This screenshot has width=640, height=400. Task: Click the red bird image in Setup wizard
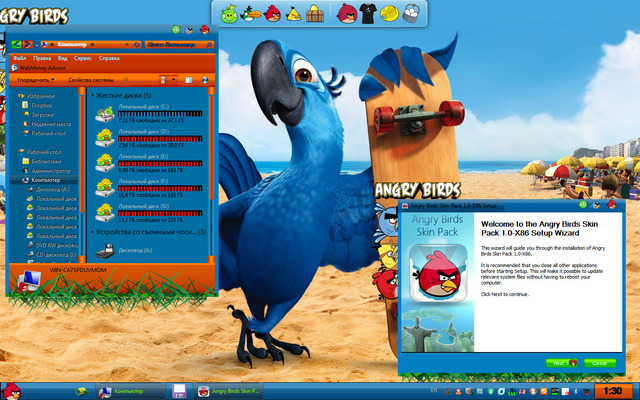[438, 273]
